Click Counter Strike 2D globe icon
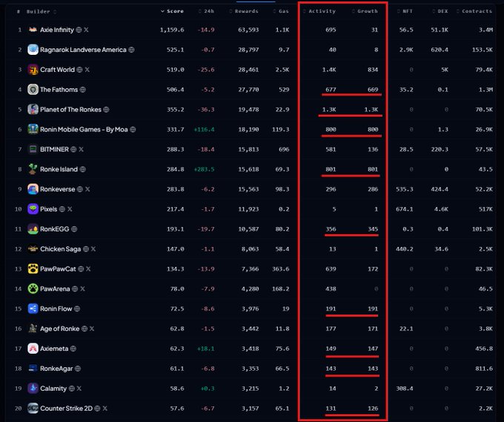Image resolution: width=504 pixels, height=422 pixels. (x=97, y=409)
